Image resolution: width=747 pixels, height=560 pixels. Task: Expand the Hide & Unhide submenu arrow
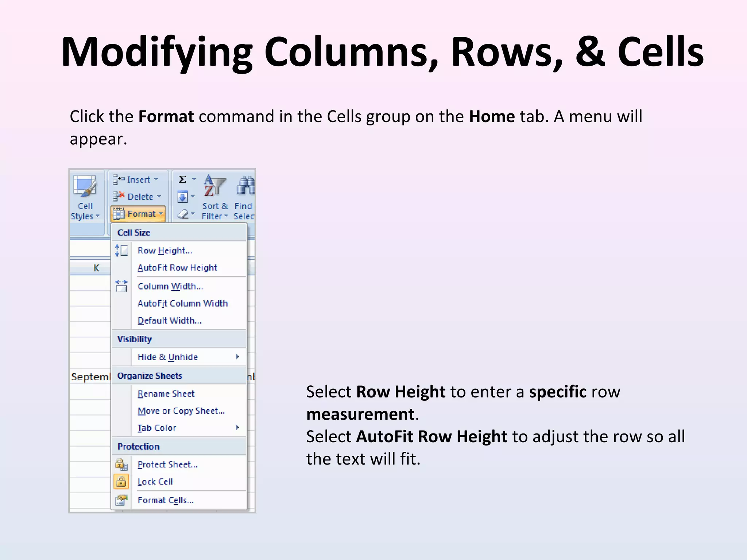pyautogui.click(x=237, y=357)
